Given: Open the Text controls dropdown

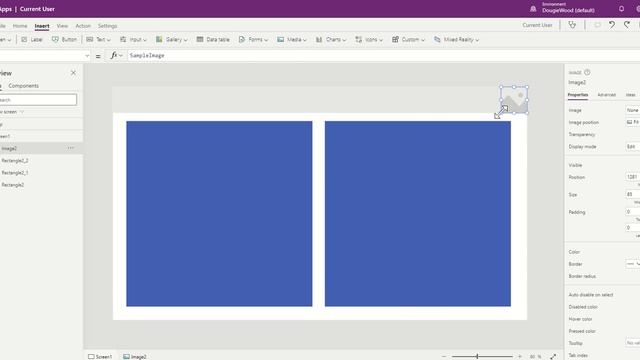Looking at the screenshot, I should pos(98,40).
